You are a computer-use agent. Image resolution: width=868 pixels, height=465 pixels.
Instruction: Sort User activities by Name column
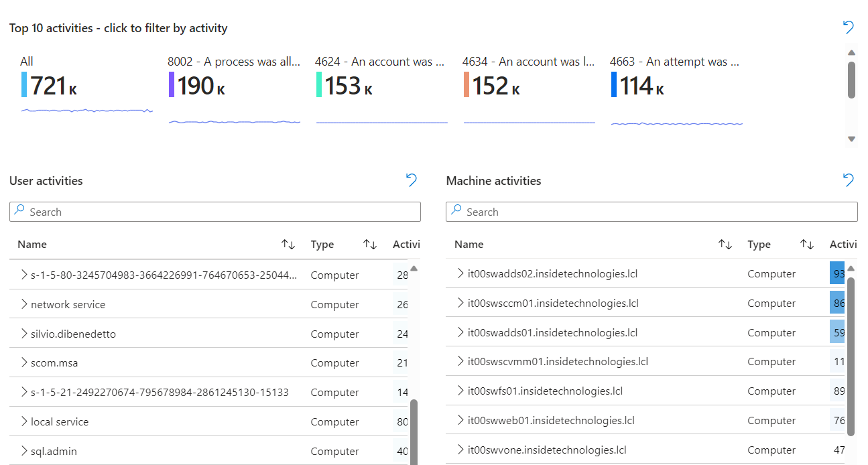click(288, 245)
